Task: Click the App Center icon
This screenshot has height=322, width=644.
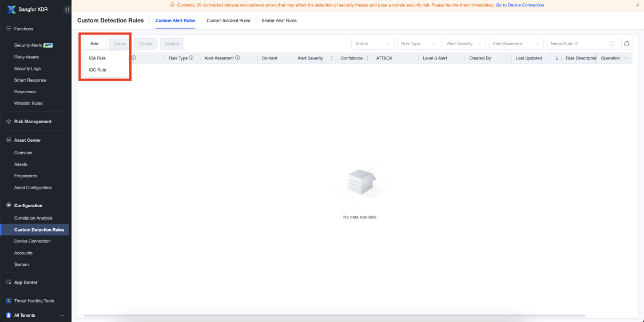Action: pos(9,282)
